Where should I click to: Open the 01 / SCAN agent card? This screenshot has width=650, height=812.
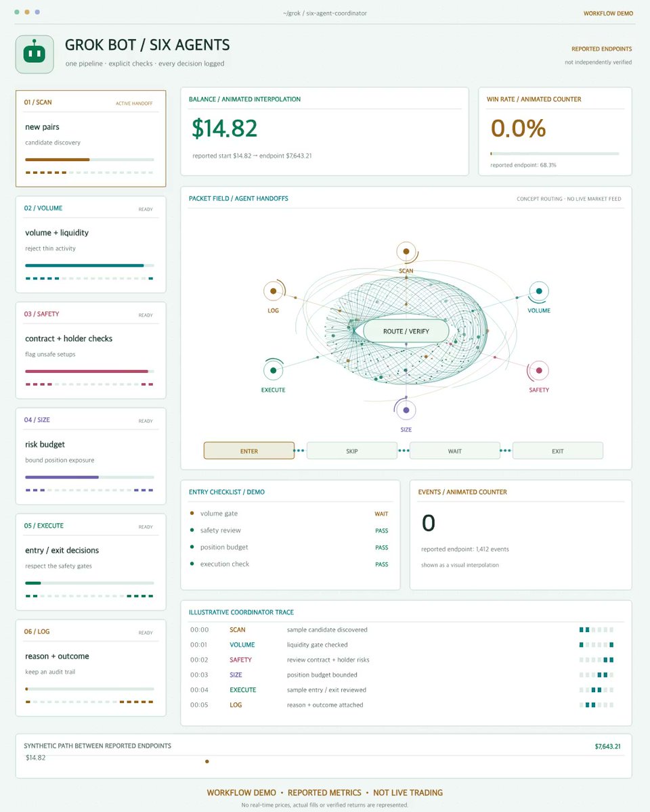click(x=91, y=139)
